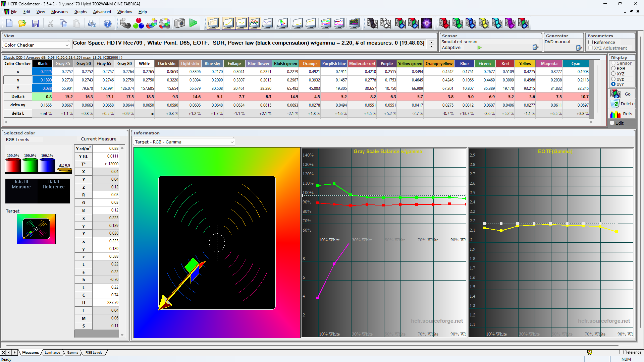Click the RGB Levels graph toolbar icon
This screenshot has width=644, height=362.
[x=255, y=23]
